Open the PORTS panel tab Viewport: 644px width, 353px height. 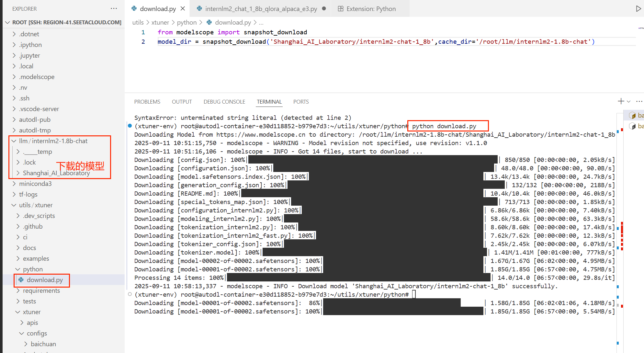(x=301, y=102)
